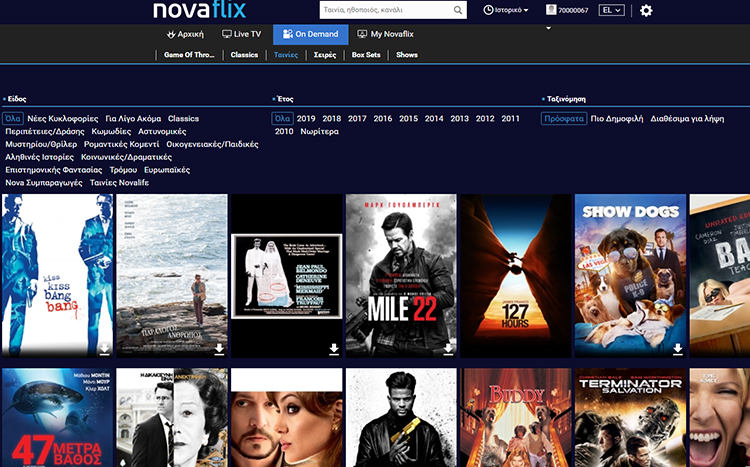The width and height of the screenshot is (750, 467).
Task: Filter genre by Classics
Action: point(183,119)
